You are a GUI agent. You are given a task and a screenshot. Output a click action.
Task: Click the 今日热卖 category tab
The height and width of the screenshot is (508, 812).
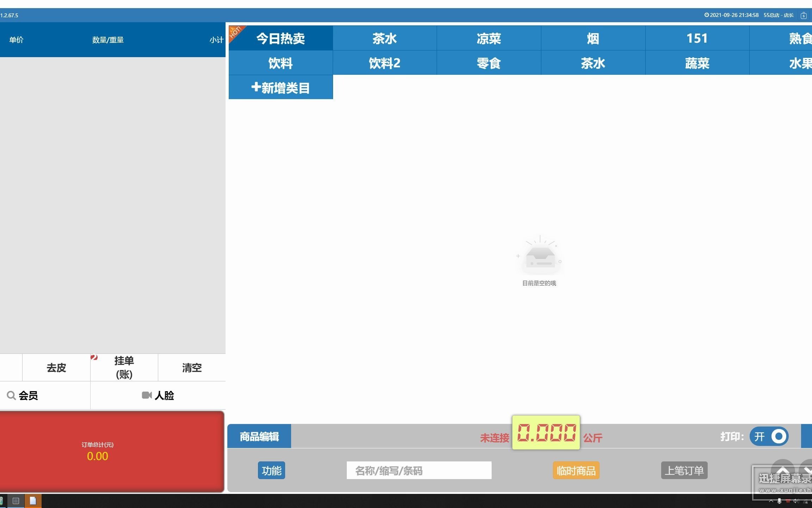281,38
